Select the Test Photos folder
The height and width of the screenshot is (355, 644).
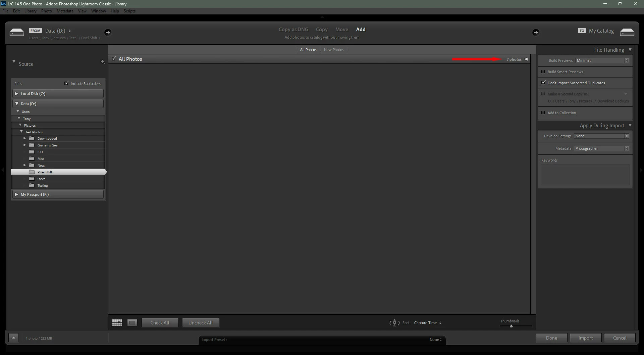[x=58, y=132]
